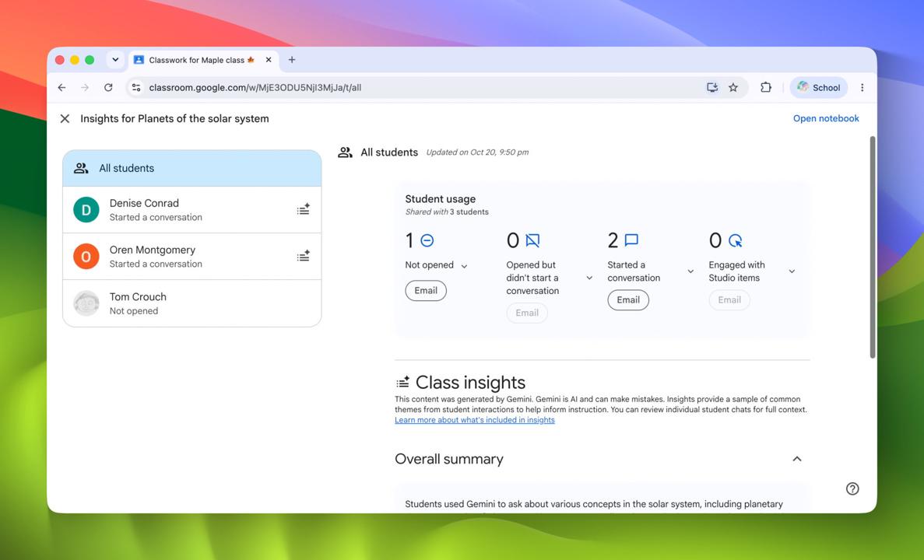Email students who have not opened

pyautogui.click(x=426, y=290)
